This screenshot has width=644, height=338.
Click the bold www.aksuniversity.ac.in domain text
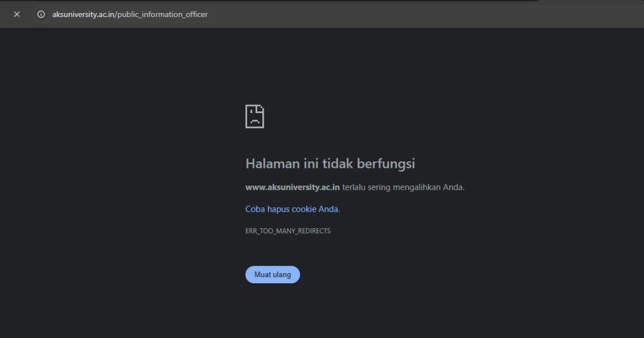[x=292, y=187]
